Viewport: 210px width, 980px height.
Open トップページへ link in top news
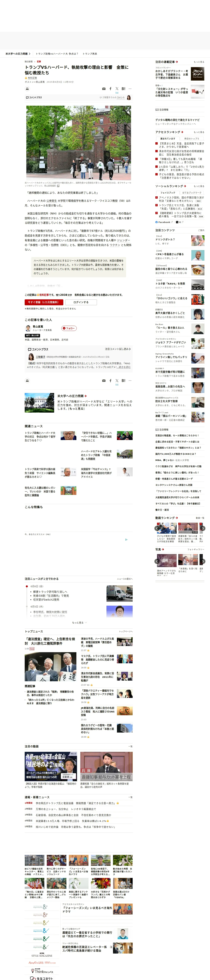click(126, 631)
